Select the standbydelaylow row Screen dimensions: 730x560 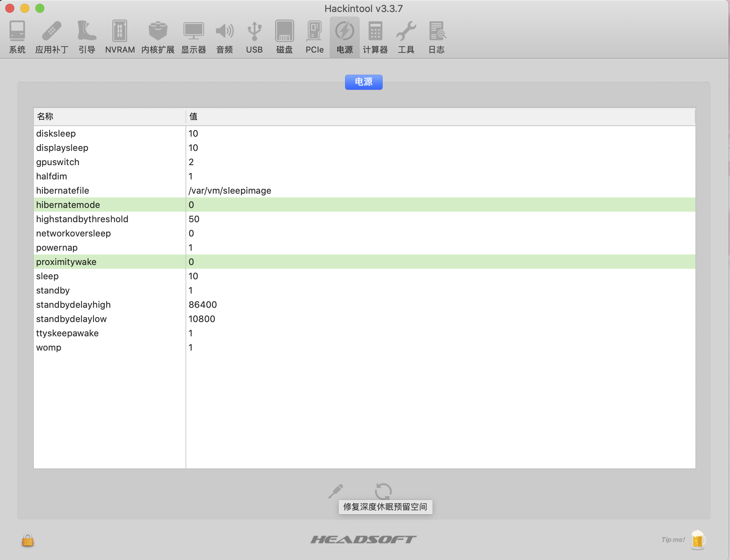364,319
